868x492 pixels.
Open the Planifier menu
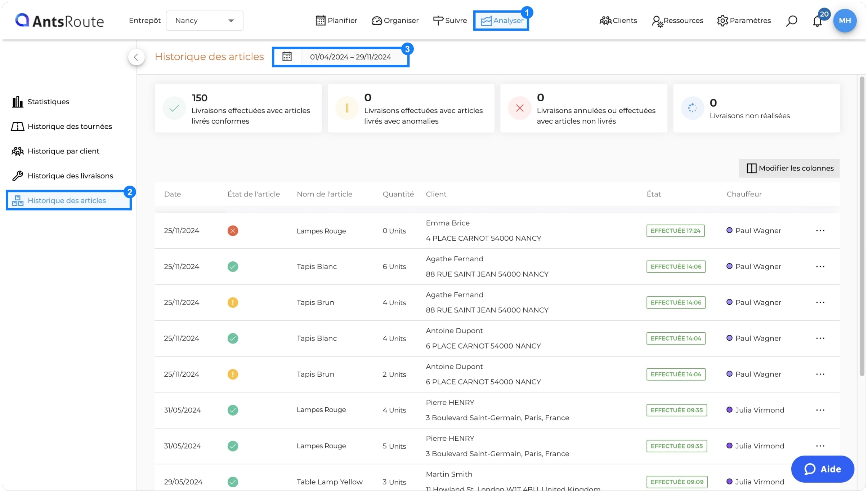[336, 21]
